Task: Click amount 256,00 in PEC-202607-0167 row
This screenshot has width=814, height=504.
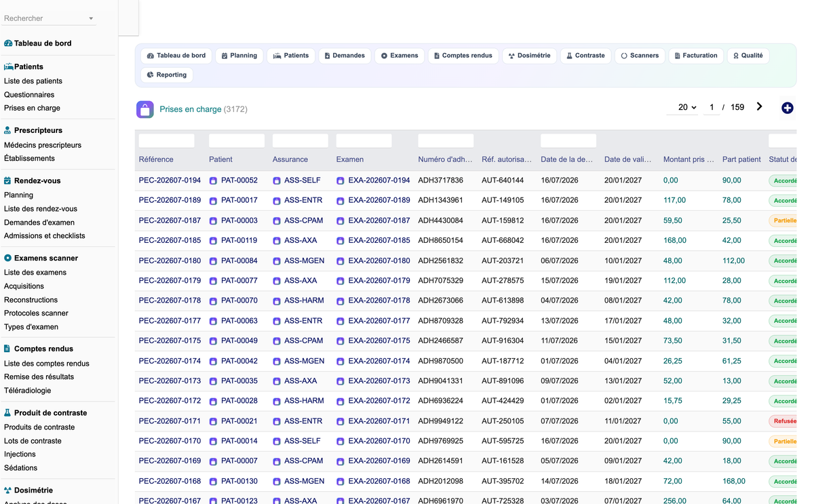Action: 675,501
